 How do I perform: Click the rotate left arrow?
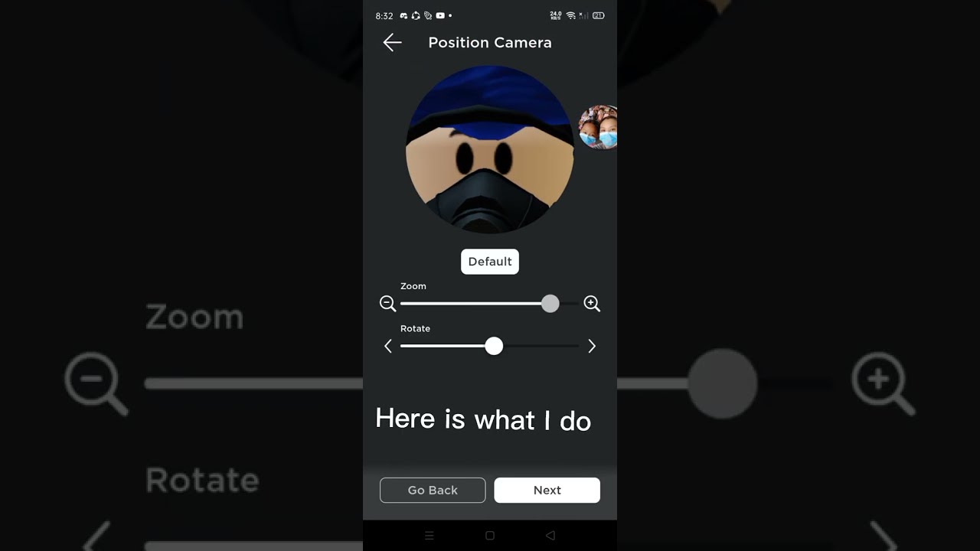[388, 347]
